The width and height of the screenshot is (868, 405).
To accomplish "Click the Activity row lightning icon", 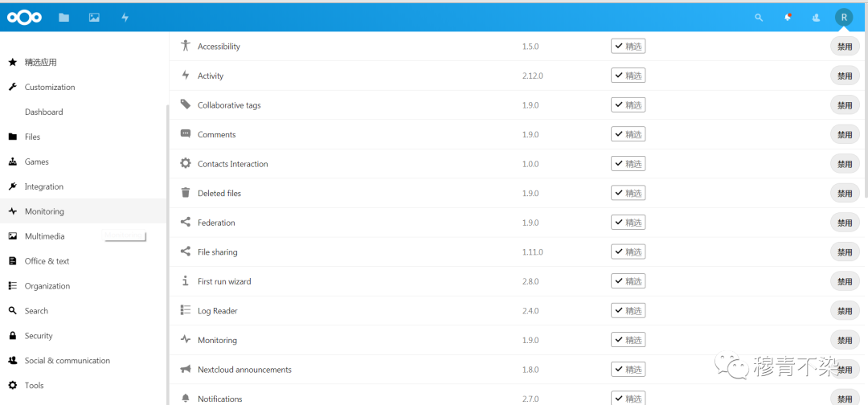I will pyautogui.click(x=186, y=76).
